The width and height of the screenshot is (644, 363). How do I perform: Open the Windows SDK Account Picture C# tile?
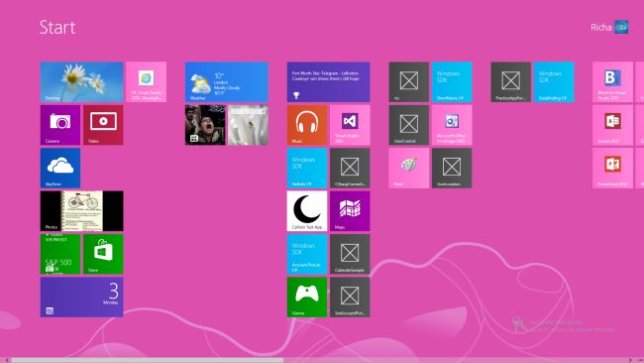click(307, 254)
